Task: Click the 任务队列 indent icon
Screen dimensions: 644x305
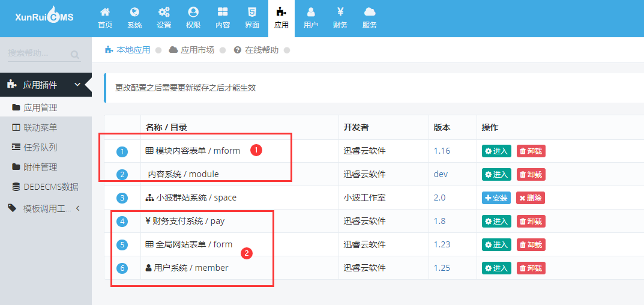Action: (16, 147)
